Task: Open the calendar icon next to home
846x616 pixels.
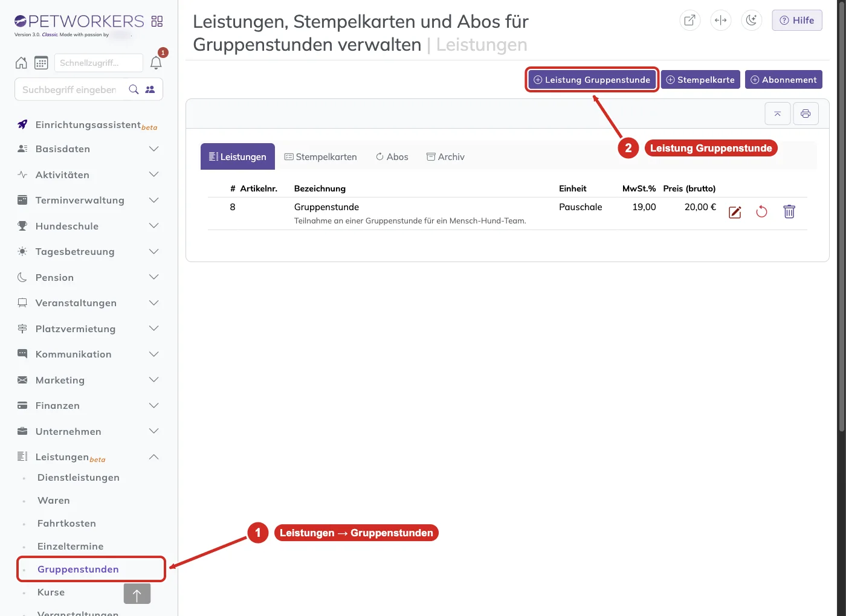Action: [x=41, y=63]
